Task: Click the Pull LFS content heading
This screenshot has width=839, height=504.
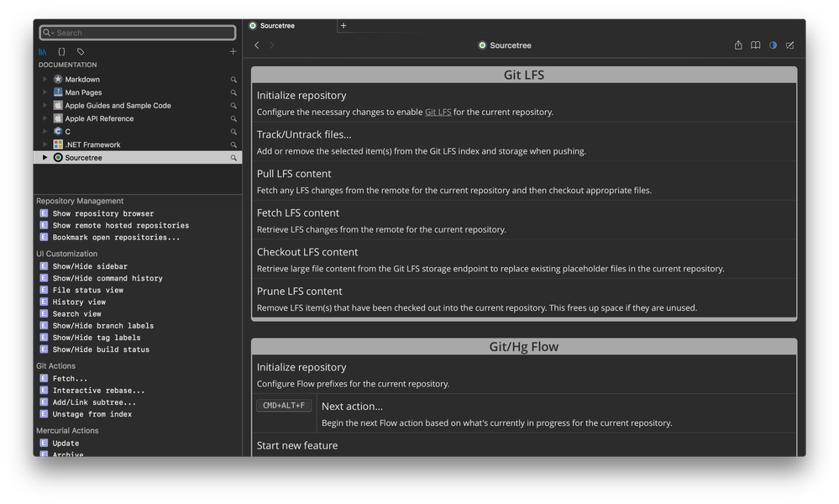Action: [294, 174]
